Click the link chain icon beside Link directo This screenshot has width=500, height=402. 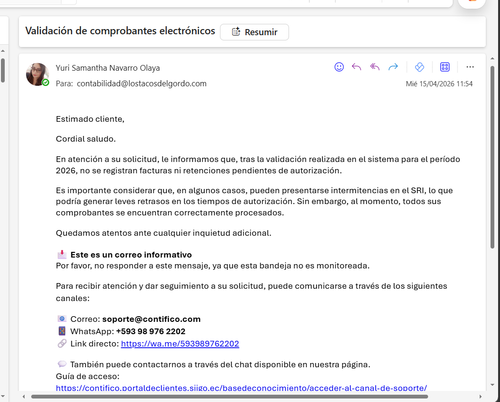62,343
